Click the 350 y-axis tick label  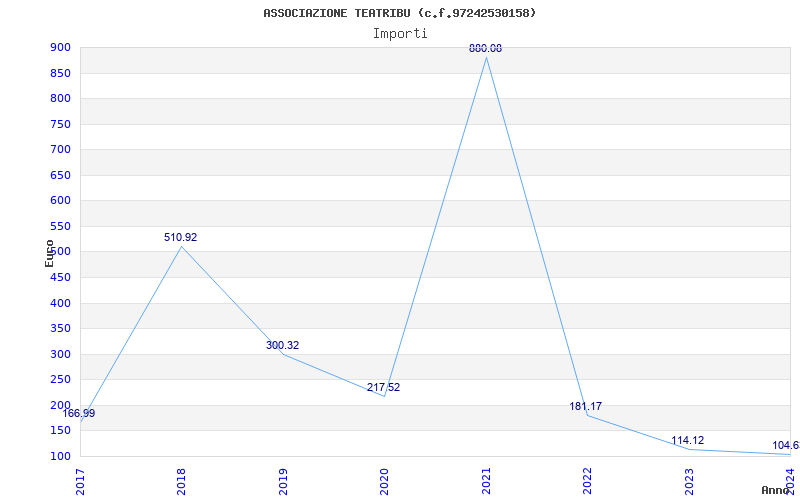[x=60, y=329]
